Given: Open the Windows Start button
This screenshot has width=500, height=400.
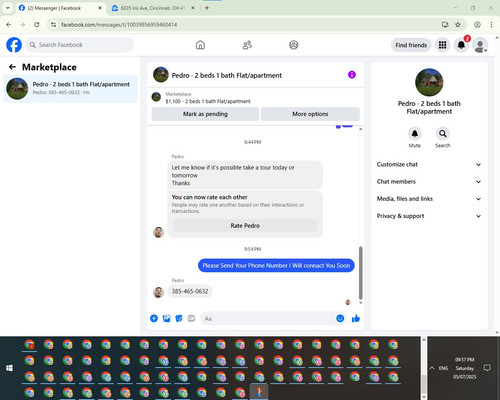Looking at the screenshot, I should [9, 368].
